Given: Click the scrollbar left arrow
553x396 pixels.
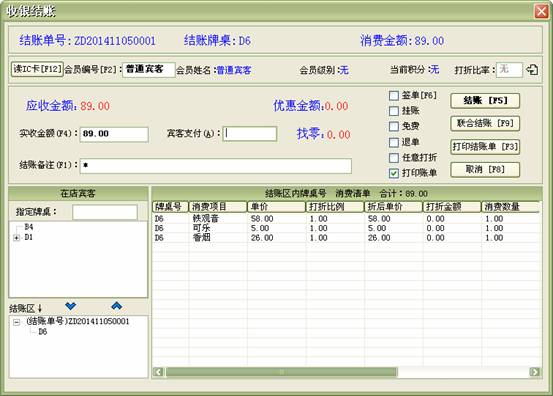Looking at the screenshot, I should coord(159,372).
